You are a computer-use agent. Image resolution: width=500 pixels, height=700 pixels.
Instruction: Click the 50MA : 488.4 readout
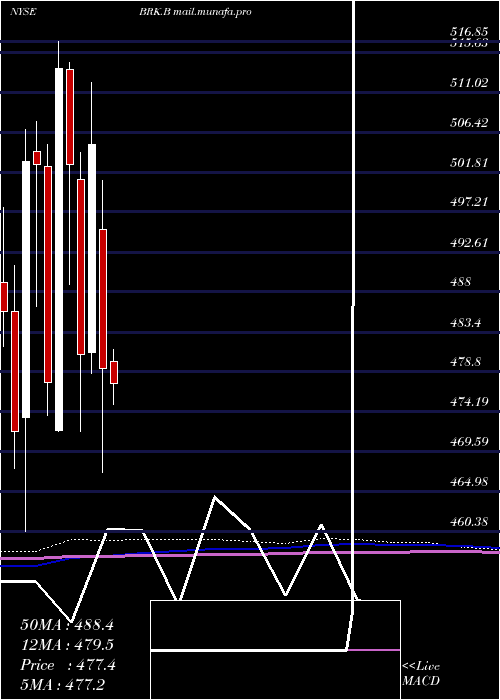[67, 625]
